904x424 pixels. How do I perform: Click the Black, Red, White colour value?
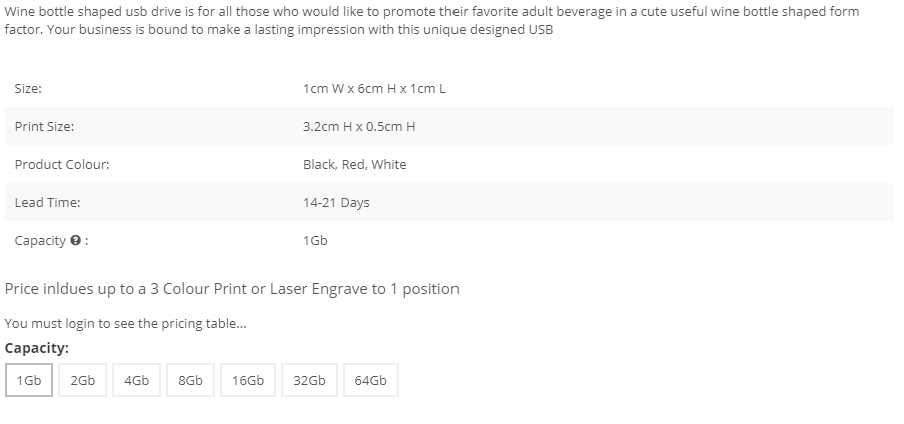[355, 165]
